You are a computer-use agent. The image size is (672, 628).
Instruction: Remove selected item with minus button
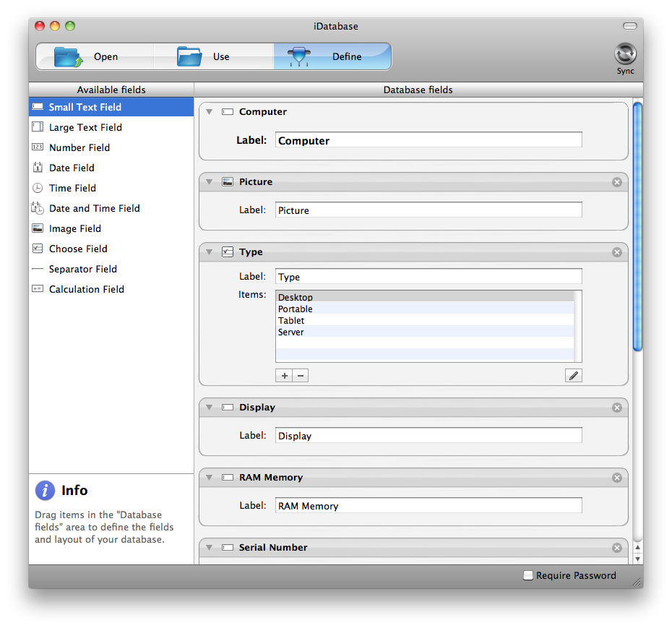tap(301, 376)
